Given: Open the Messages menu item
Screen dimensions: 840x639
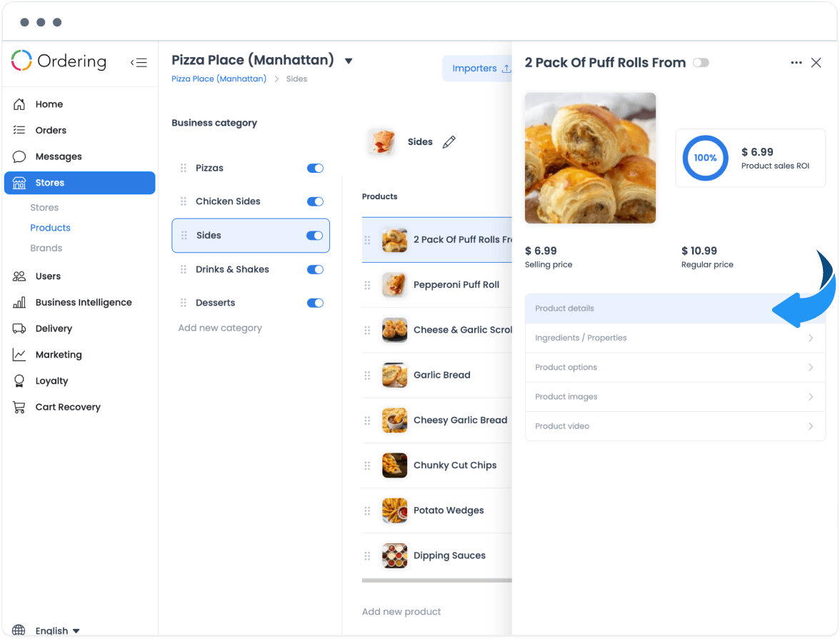Looking at the screenshot, I should tap(59, 156).
